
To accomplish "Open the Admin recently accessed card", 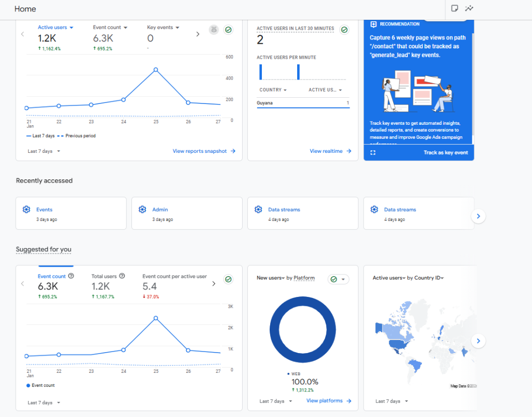I will [x=187, y=213].
